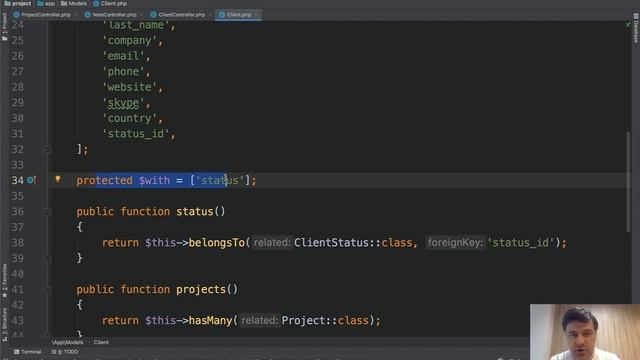Image resolution: width=640 pixels, height=360 pixels.
Task: Click 'Client.php' in the navigation bar
Action: coord(114,3)
